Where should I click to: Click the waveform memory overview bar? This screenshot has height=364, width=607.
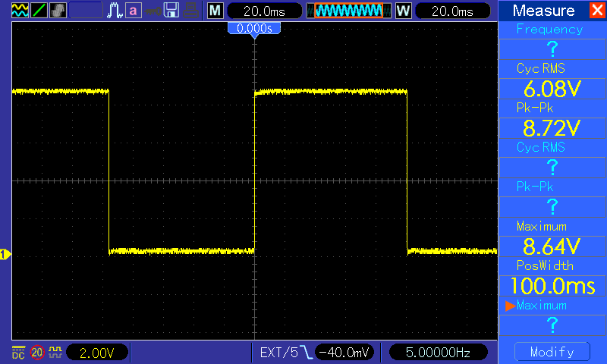point(349,11)
